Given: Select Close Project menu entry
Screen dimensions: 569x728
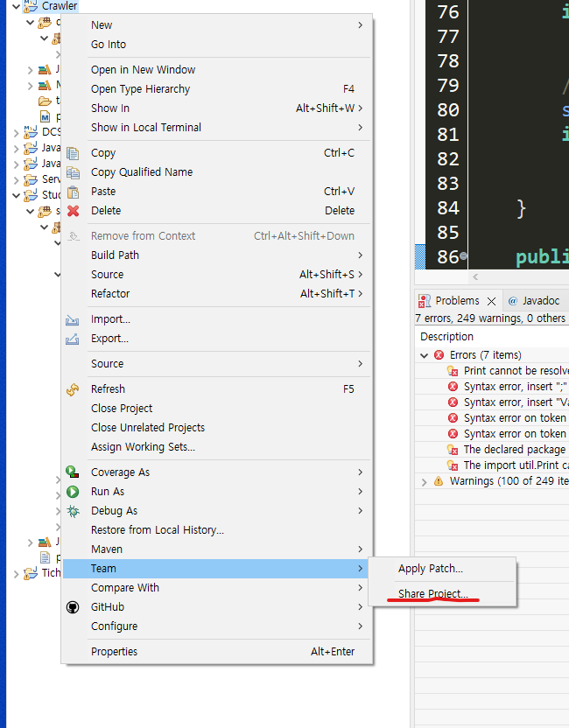Looking at the screenshot, I should (x=216, y=409).
